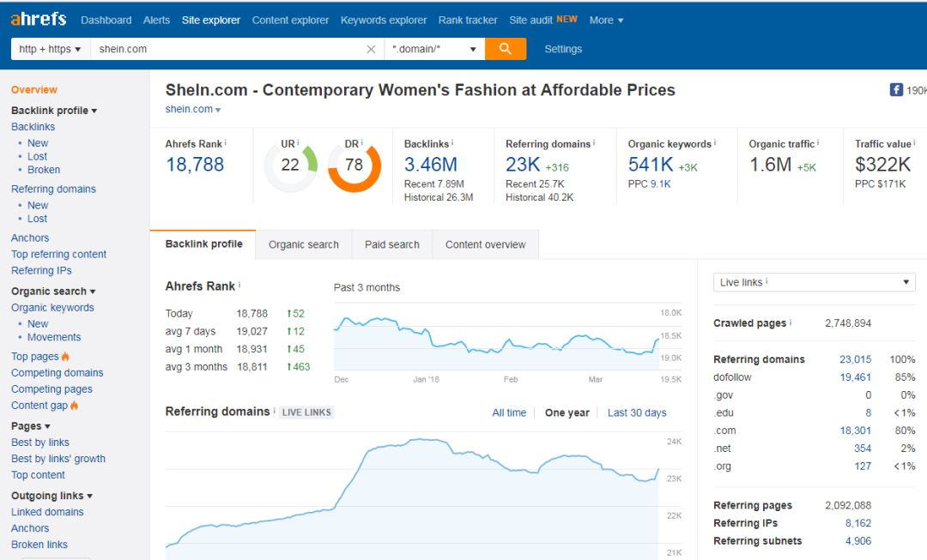The height and width of the screenshot is (560, 927).
Task: Open Overview in the sidebar
Action: (x=34, y=90)
